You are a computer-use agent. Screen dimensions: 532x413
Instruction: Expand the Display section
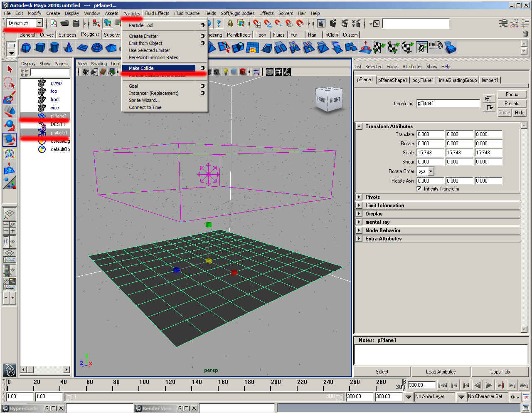tap(359, 214)
